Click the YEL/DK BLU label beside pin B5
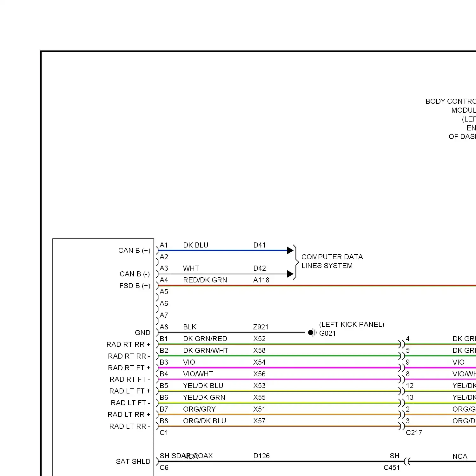The height and width of the screenshot is (476, 476). [x=203, y=386]
